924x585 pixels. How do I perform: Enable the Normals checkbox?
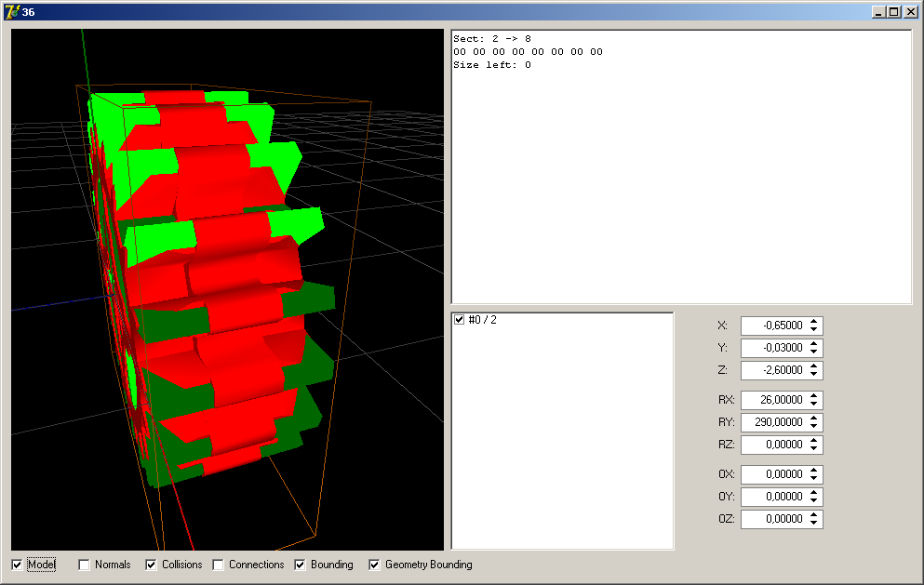coord(85,565)
